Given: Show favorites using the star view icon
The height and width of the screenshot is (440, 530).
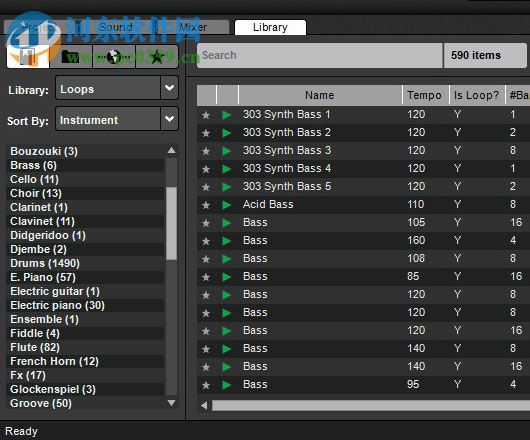Looking at the screenshot, I should 157,57.
